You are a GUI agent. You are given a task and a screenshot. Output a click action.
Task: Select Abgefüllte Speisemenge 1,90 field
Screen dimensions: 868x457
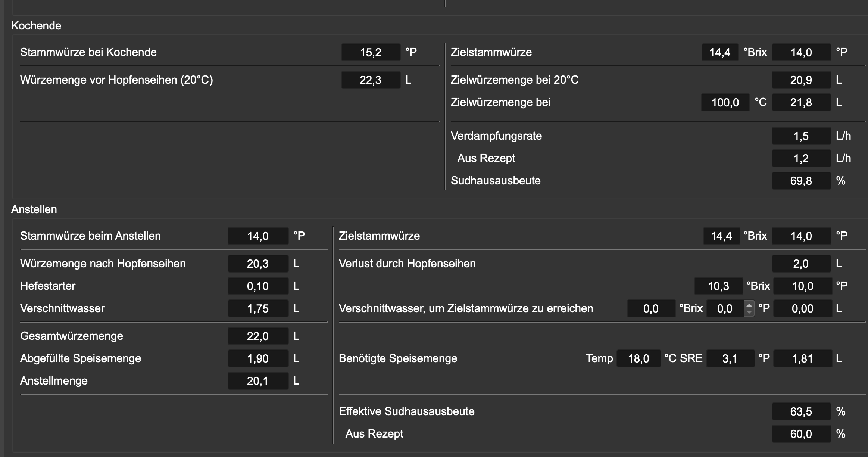(258, 358)
